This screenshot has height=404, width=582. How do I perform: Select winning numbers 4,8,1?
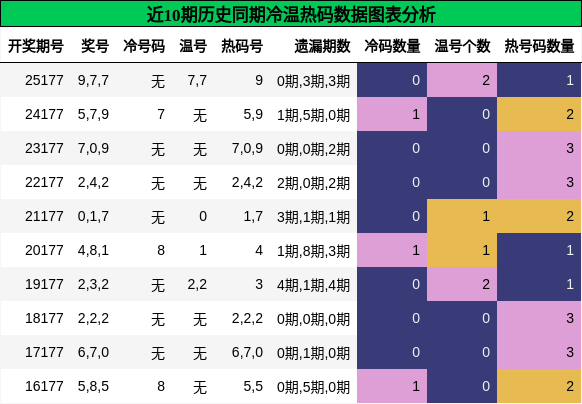pyautogui.click(x=93, y=250)
